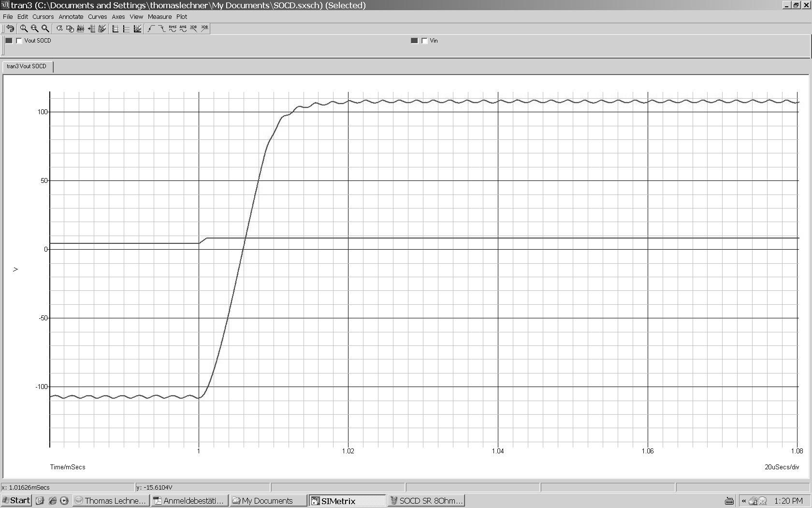
Task: Click the 1.06 x-axis tick label
Action: point(648,451)
